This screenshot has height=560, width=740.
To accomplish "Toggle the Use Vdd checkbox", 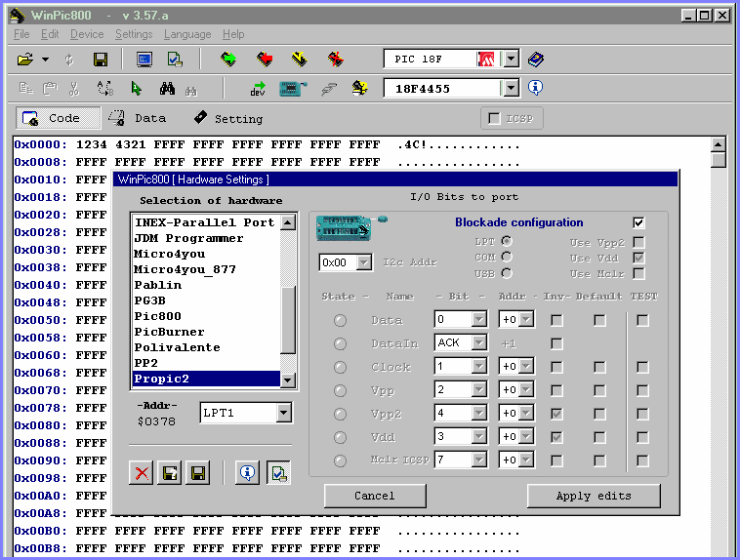I will pyautogui.click(x=638, y=259).
